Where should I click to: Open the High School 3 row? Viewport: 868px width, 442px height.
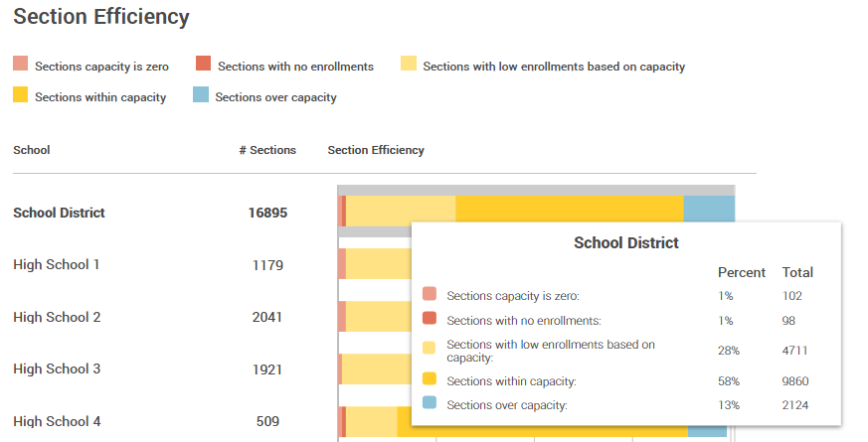[57, 368]
